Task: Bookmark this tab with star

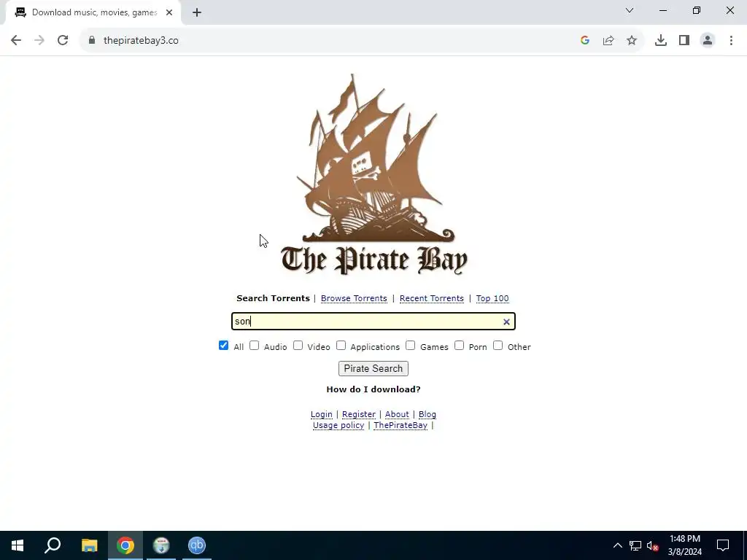Action: 632,41
